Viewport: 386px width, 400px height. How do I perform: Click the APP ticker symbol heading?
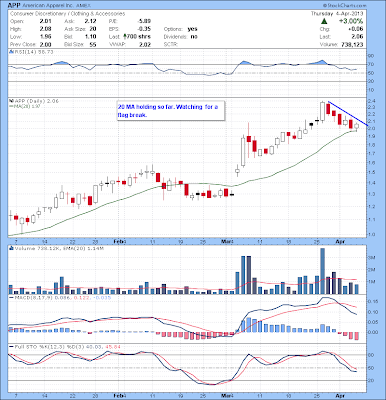[14, 6]
